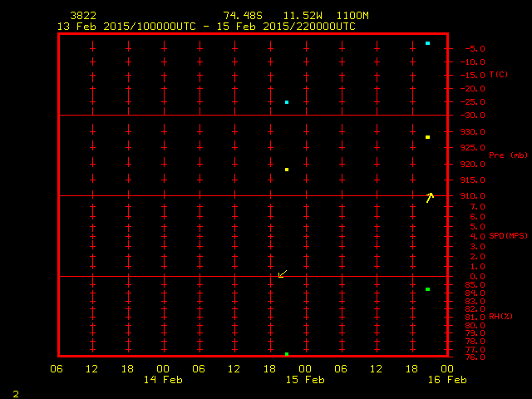Select the green humidity point near 85.0
Image resolution: width=532 pixels, height=399 pixels.
click(427, 289)
